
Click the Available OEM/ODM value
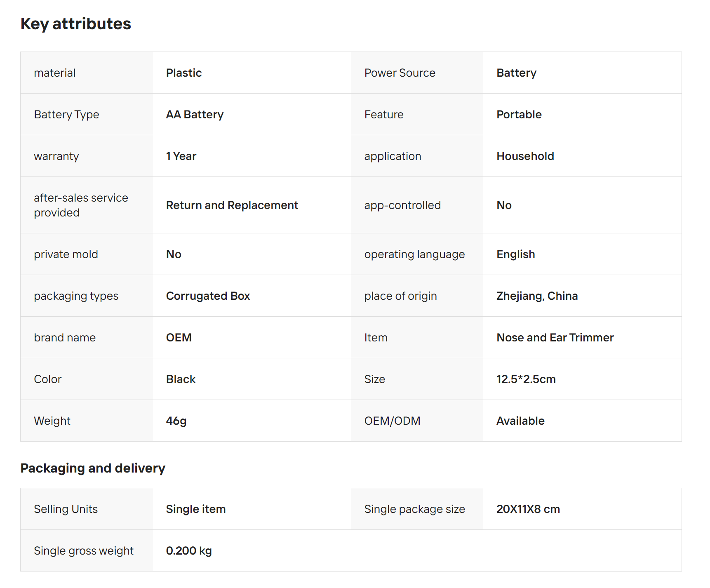(520, 421)
